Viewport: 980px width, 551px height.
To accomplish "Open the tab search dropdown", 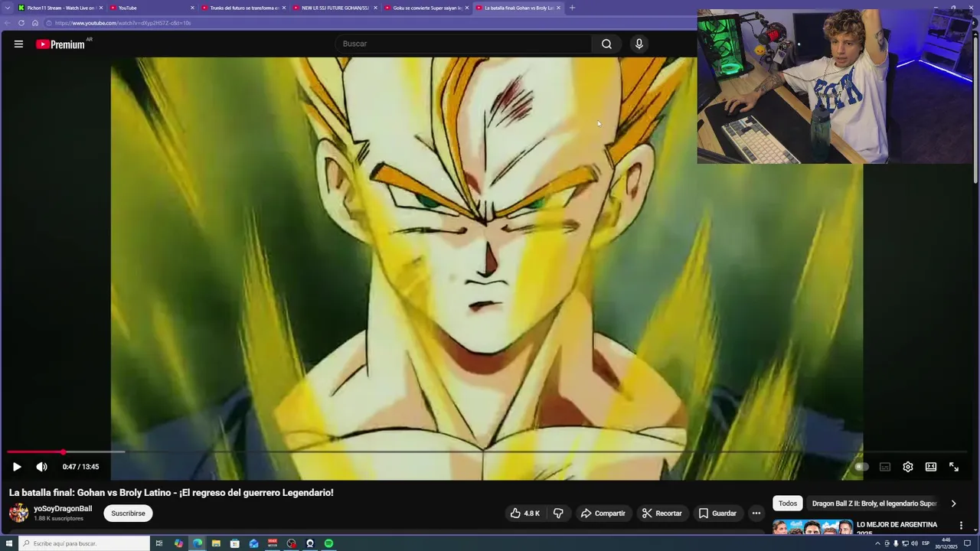I will (7, 8).
